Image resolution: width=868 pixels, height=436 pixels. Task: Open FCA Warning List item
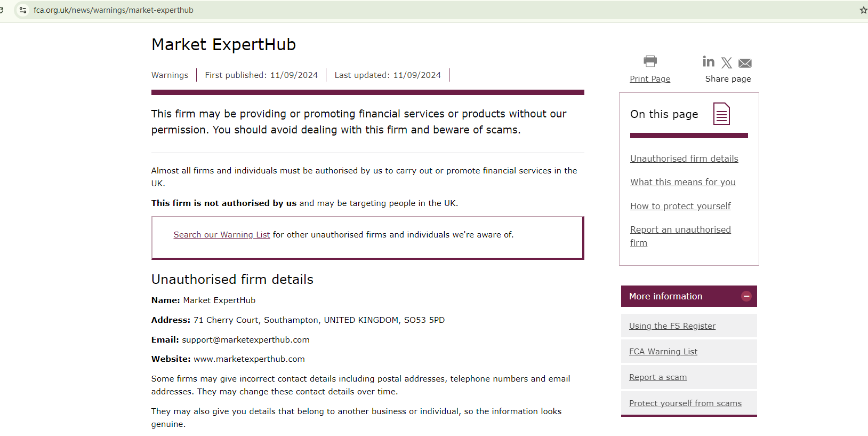point(663,352)
